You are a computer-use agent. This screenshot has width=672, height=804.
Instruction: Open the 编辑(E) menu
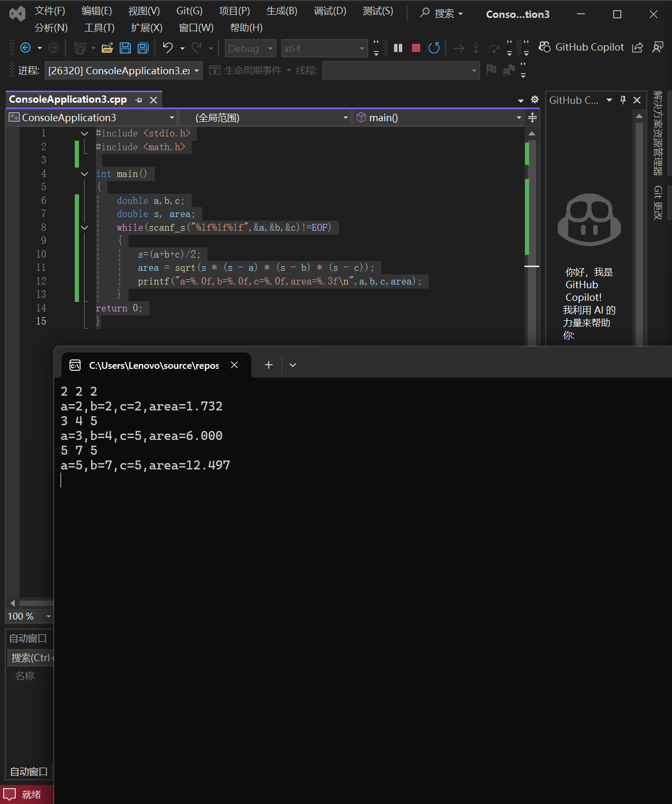97,11
